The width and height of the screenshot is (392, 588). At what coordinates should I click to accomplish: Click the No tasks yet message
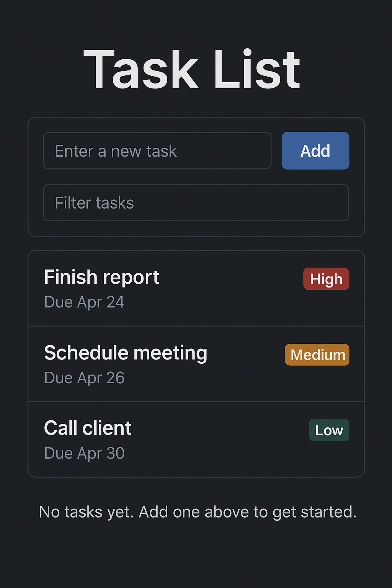tap(198, 512)
